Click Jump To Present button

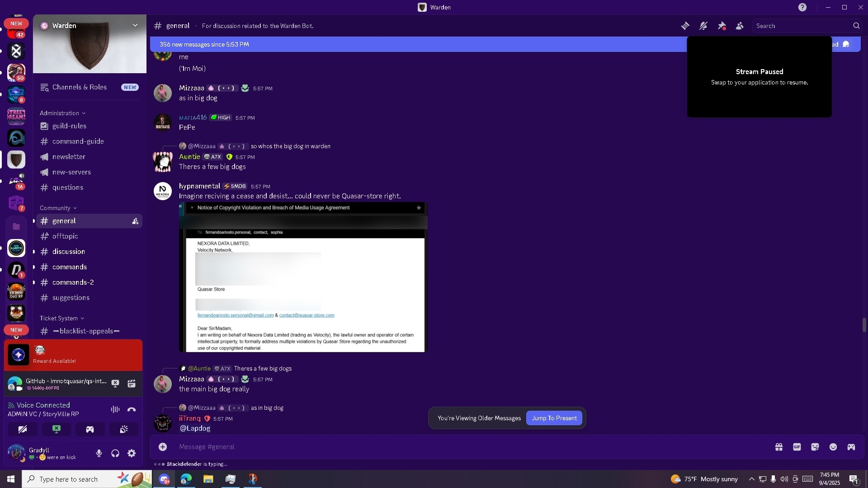(554, 418)
